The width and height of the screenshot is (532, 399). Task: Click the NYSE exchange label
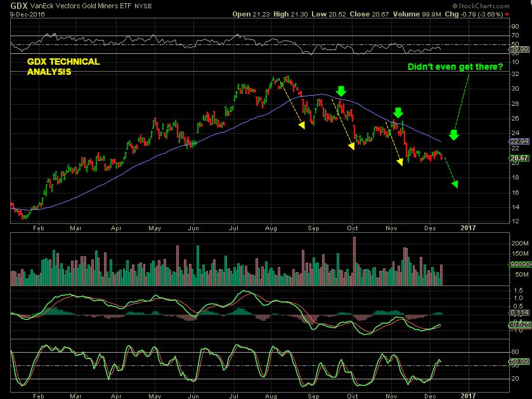pos(143,6)
